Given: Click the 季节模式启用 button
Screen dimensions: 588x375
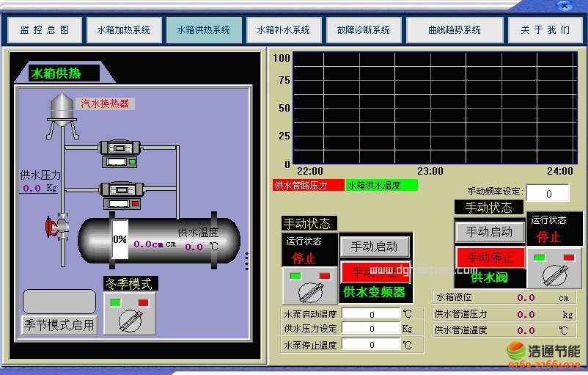Looking at the screenshot, I should (59, 325).
